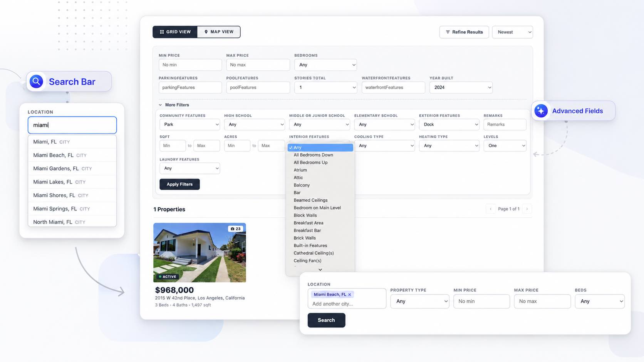Click the Acres Max input
Screen dimensions: 644x362
click(x=272, y=145)
